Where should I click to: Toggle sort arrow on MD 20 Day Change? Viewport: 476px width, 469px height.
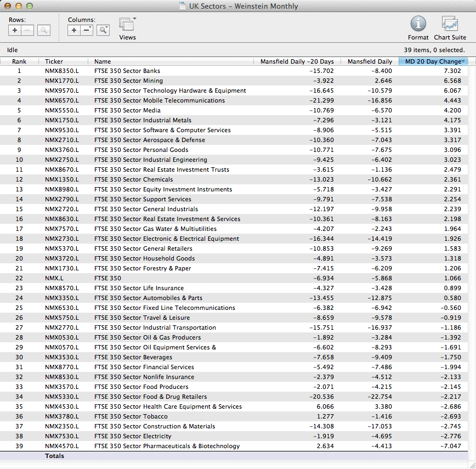point(463,61)
